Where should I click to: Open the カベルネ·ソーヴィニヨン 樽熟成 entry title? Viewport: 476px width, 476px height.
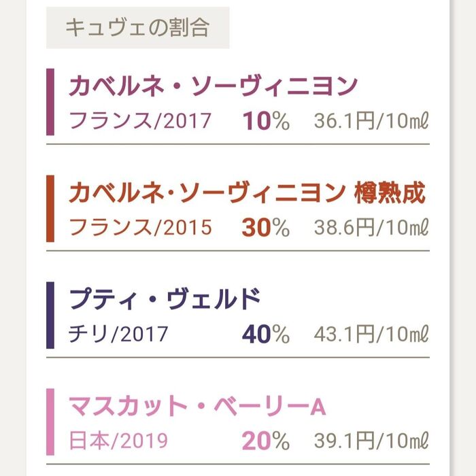click(x=247, y=194)
